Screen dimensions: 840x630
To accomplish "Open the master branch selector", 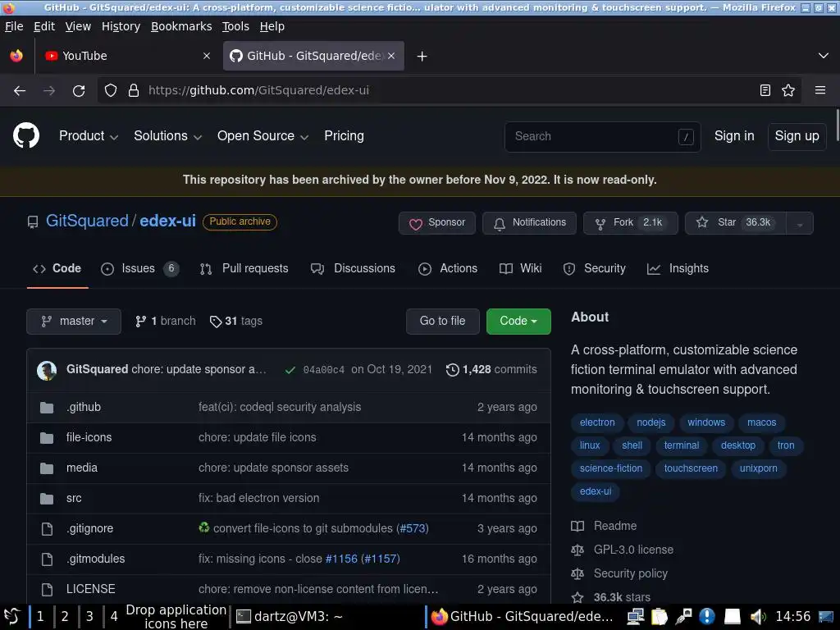I will pyautogui.click(x=74, y=322).
